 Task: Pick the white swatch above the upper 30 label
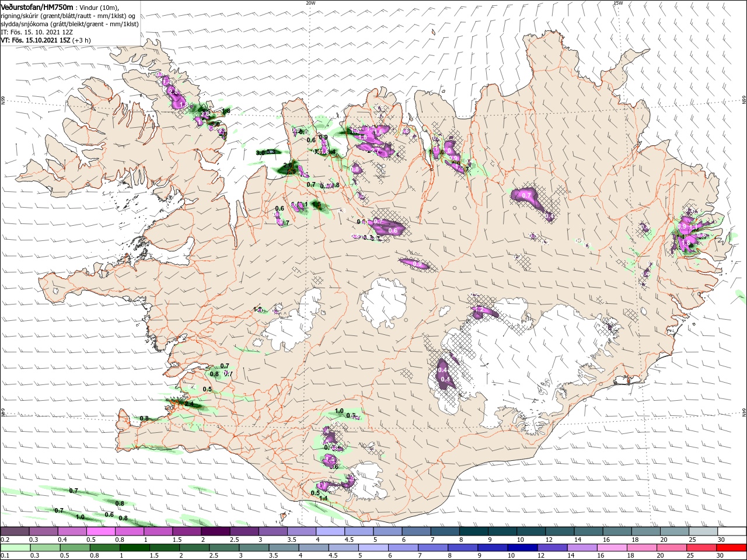click(x=732, y=532)
